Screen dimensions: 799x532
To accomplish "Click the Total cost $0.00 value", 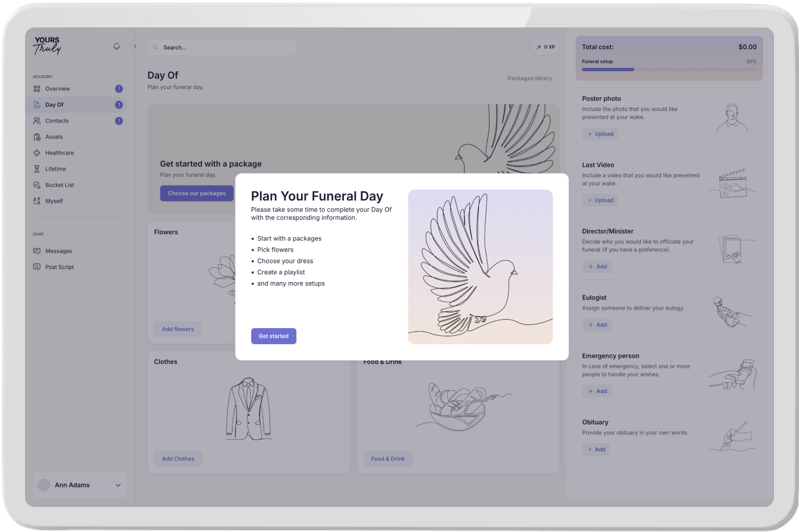I will tap(747, 47).
